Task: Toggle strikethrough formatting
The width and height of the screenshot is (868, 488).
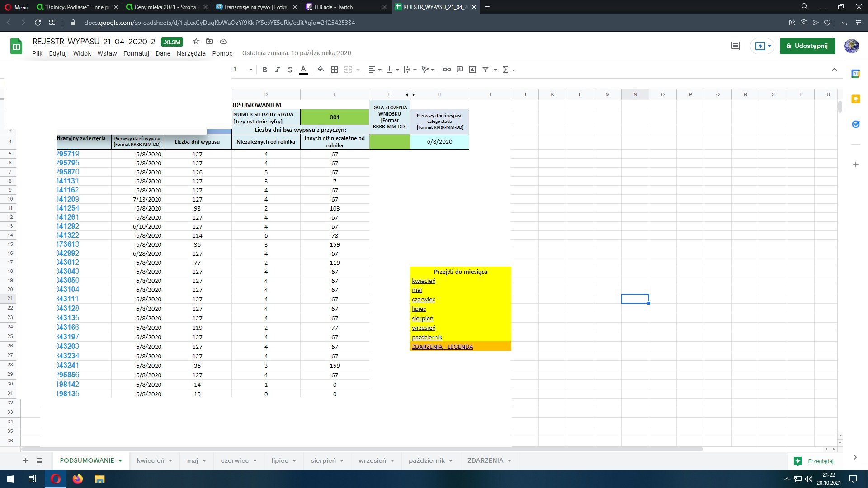Action: 290,70
